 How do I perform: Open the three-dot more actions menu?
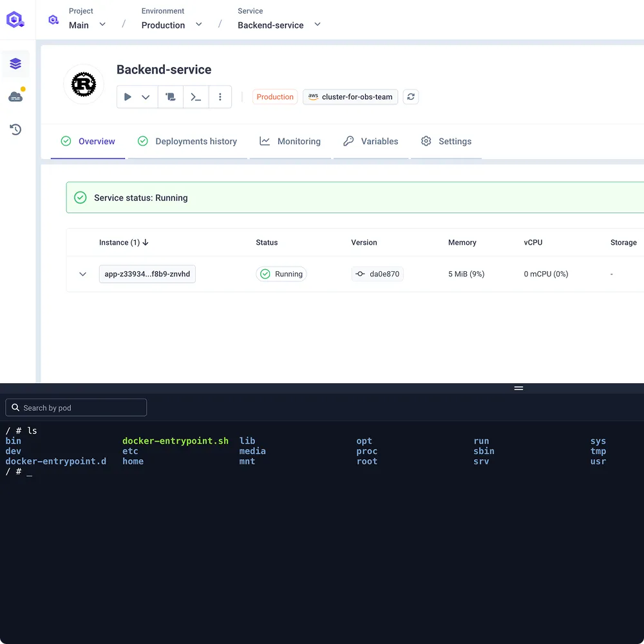pos(220,97)
